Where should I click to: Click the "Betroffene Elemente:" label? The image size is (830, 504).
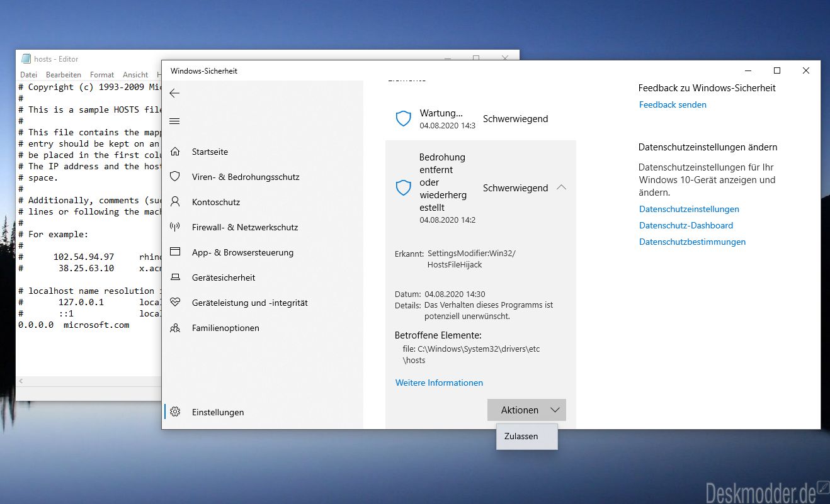(x=438, y=335)
